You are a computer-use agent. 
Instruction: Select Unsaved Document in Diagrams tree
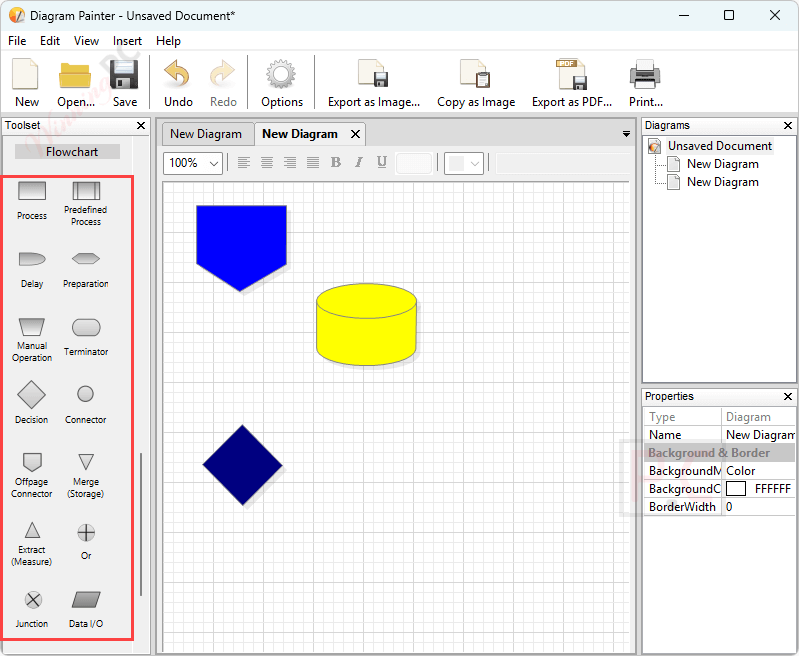(719, 146)
